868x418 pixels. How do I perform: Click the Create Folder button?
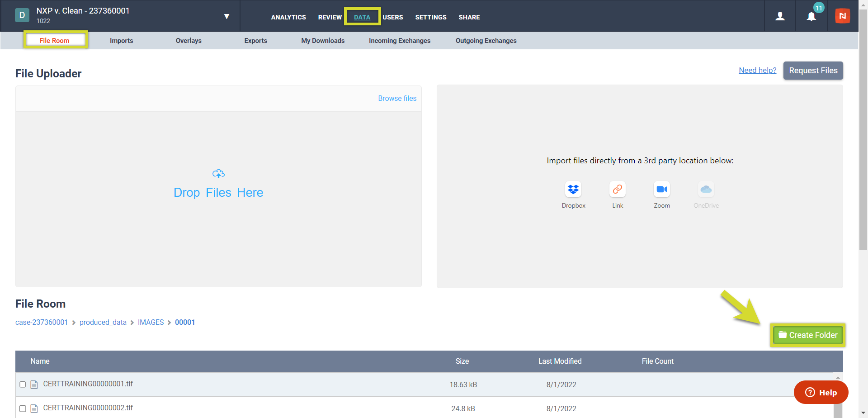(808, 335)
